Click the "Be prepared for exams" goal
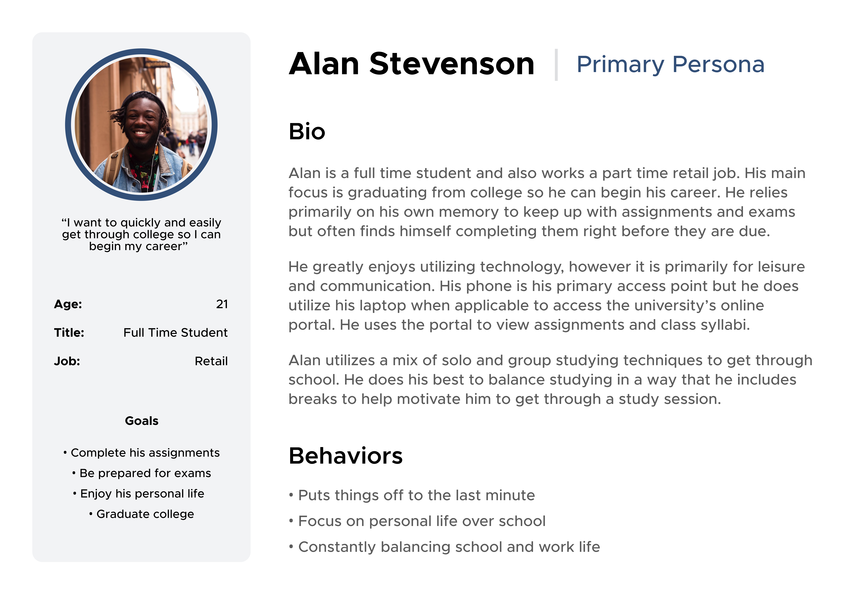 [145, 473]
